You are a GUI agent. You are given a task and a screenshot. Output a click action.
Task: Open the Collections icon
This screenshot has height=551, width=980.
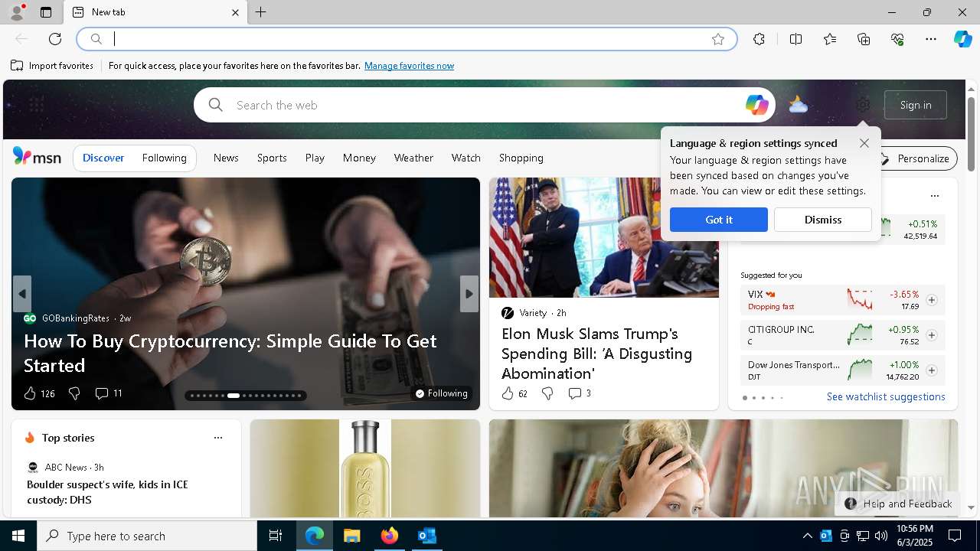864,39
